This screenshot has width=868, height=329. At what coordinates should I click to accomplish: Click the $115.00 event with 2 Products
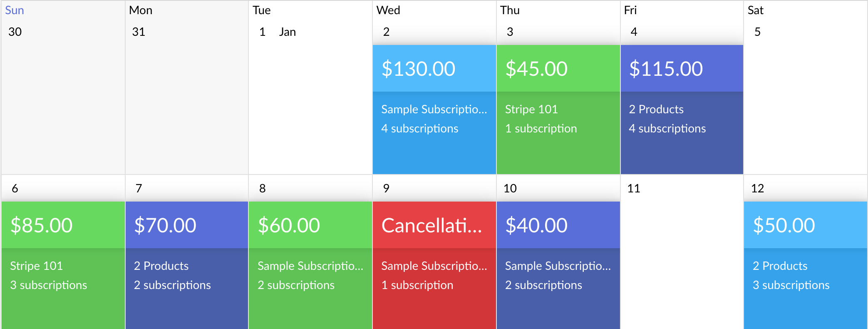pyautogui.click(x=682, y=68)
